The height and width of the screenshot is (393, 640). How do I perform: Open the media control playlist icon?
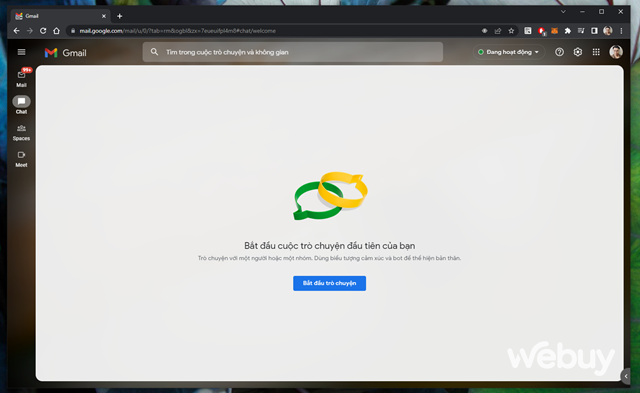pyautogui.click(x=581, y=31)
